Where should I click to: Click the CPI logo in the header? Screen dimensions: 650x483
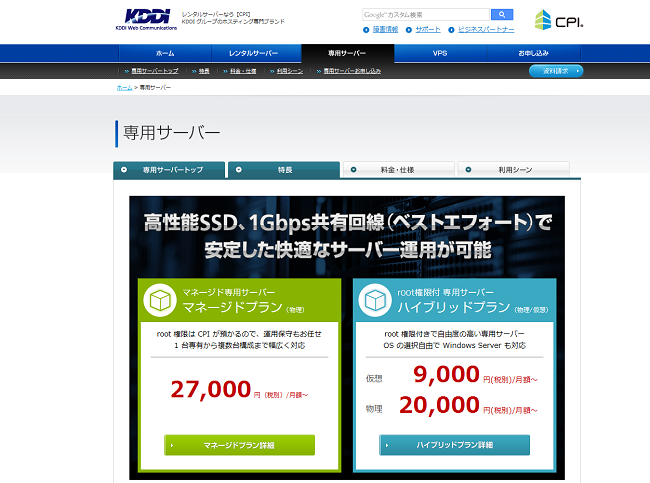tap(559, 20)
